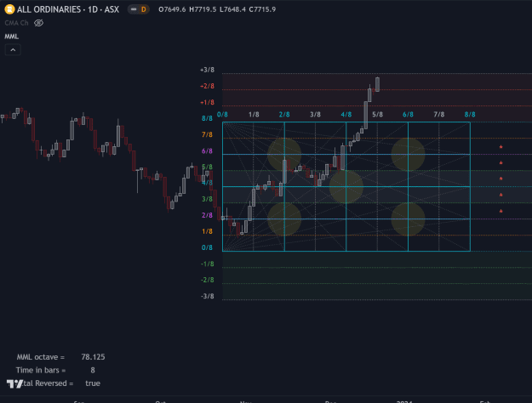Click the 1/8 time label above grid
532x403 pixels.
coord(254,115)
